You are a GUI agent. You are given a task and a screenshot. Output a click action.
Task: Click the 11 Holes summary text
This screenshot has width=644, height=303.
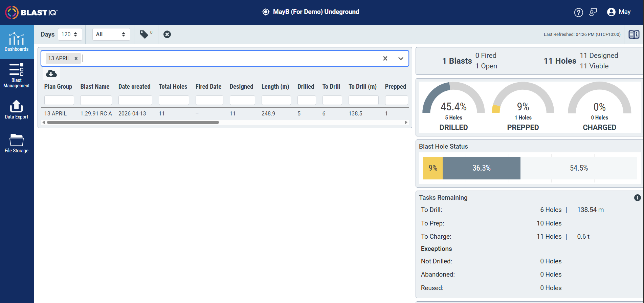(x=560, y=61)
